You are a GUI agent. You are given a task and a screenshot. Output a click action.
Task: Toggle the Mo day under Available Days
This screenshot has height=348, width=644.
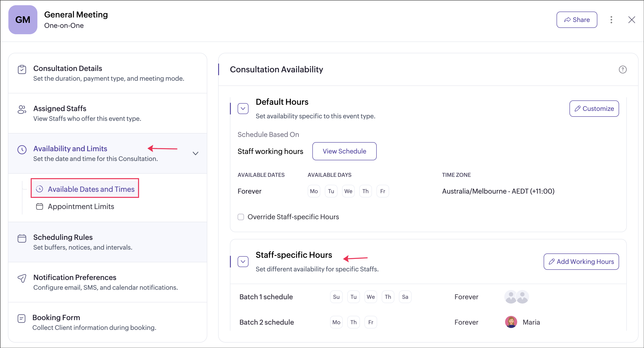click(314, 191)
